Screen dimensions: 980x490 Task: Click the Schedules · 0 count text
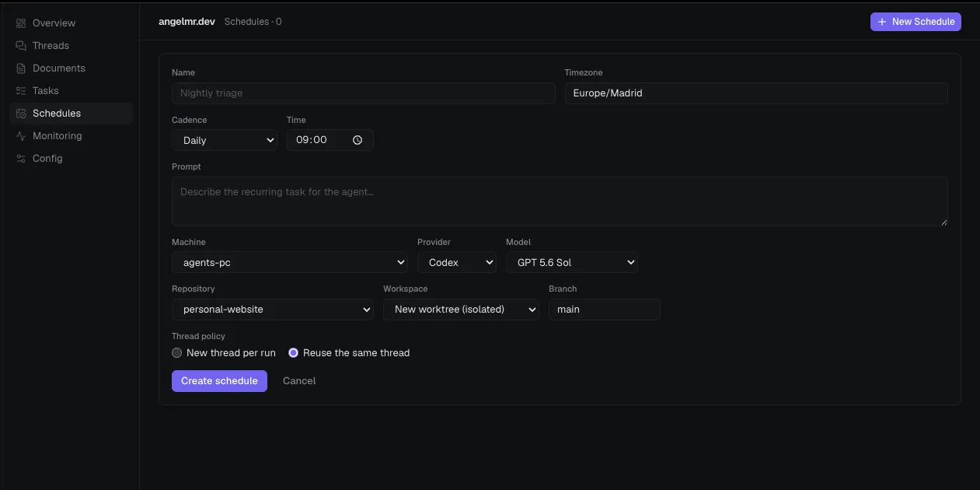(253, 22)
